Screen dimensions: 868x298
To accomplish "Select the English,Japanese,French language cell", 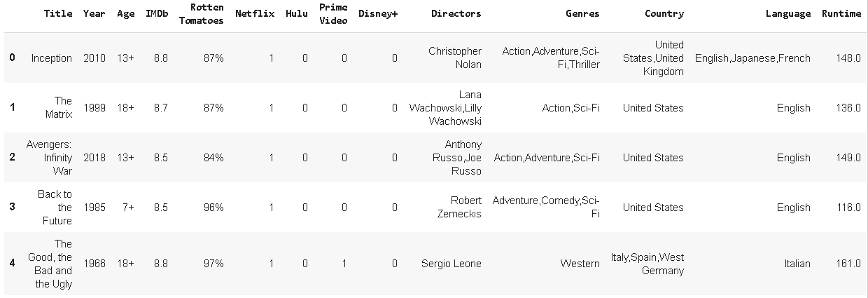I will pyautogui.click(x=752, y=58).
